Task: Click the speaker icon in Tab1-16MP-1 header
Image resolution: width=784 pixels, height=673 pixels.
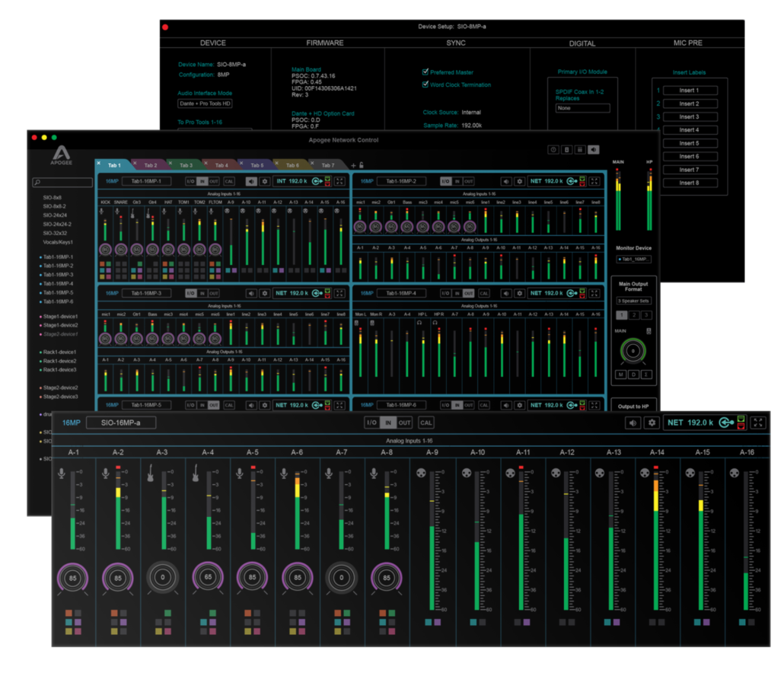Action: pyautogui.click(x=251, y=181)
